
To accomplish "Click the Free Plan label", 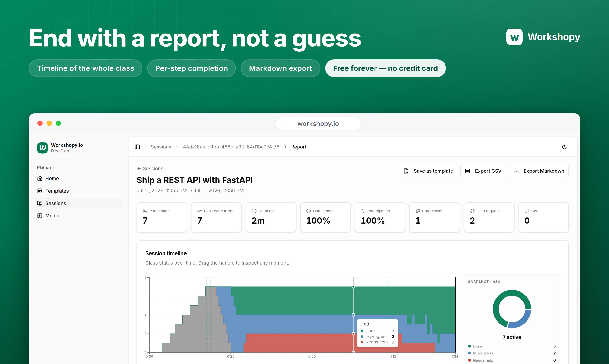I will click(60, 151).
